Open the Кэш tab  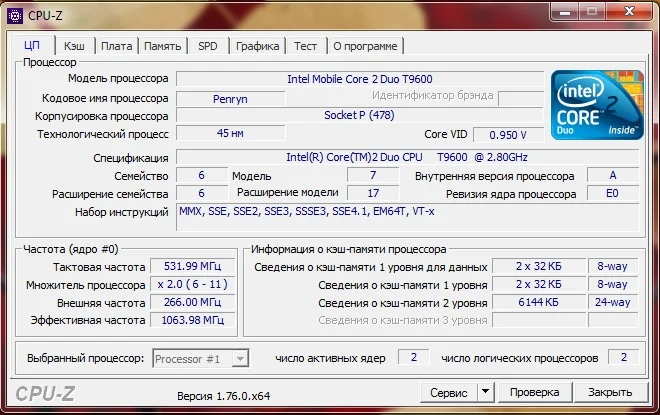pyautogui.click(x=74, y=46)
